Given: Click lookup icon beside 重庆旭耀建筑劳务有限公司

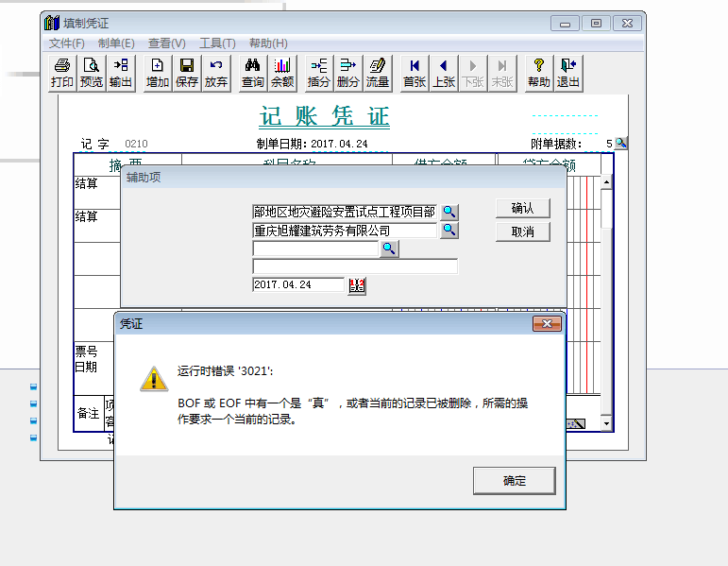Looking at the screenshot, I should (449, 230).
